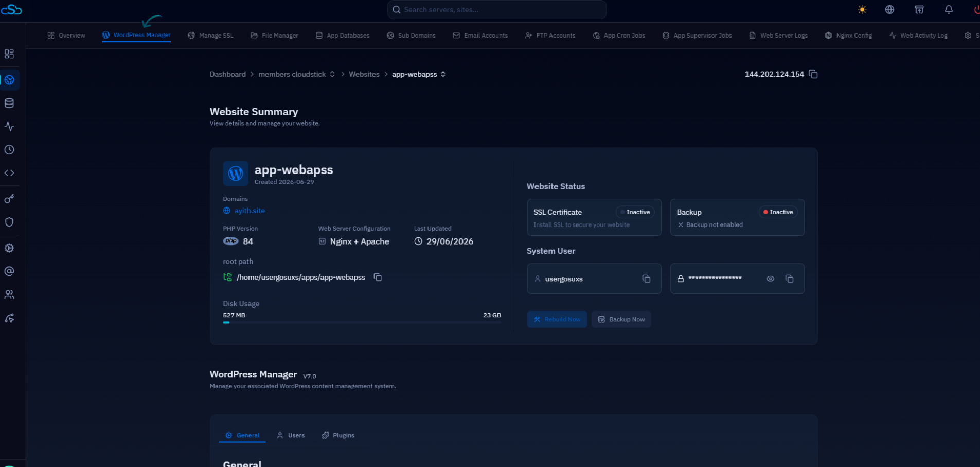Select the WordPress Manager tab

136,35
